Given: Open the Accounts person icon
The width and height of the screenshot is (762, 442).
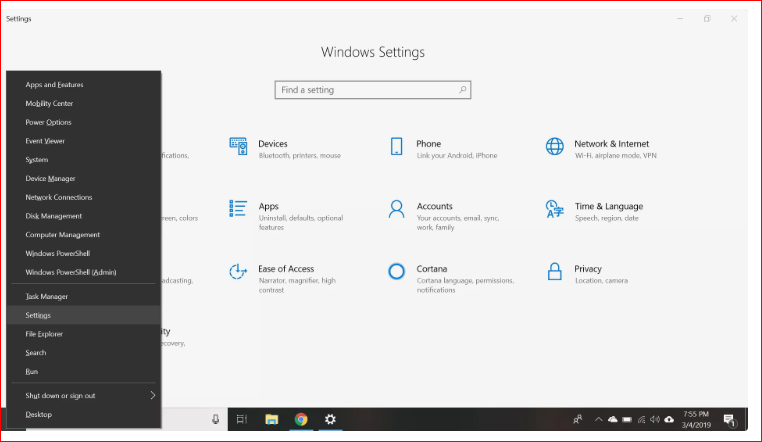Looking at the screenshot, I should [397, 209].
